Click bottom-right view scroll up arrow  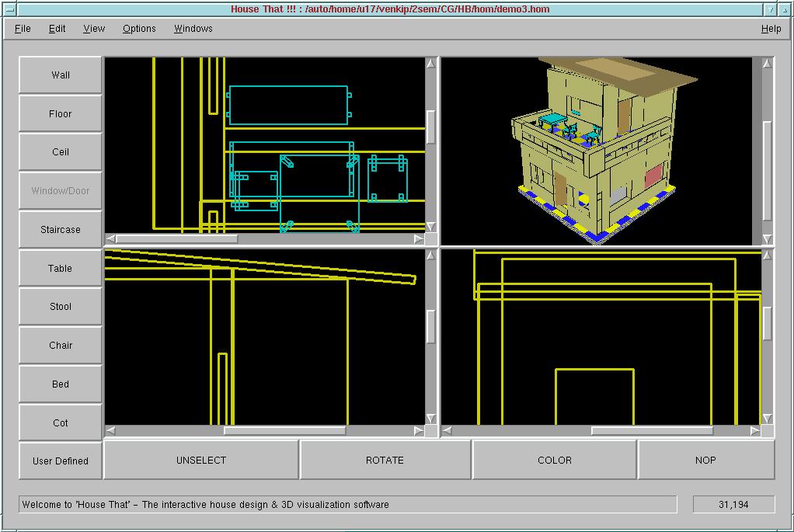point(767,255)
